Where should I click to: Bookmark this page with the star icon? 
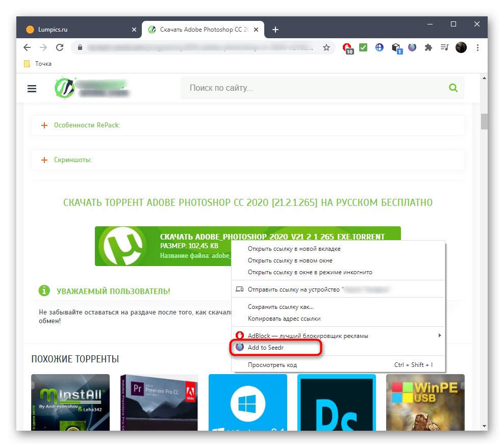click(x=326, y=47)
